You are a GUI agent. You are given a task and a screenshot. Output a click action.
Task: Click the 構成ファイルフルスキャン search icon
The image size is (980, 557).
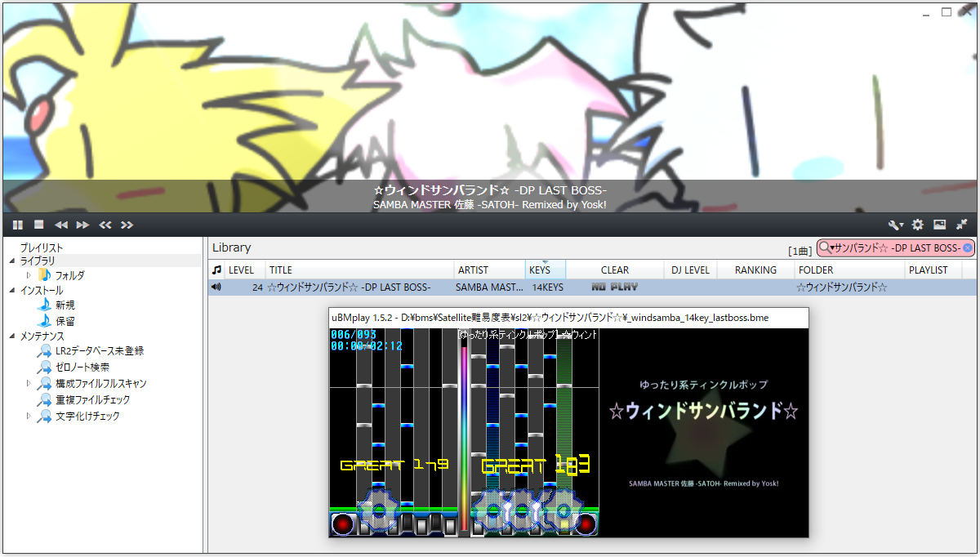[x=44, y=384]
